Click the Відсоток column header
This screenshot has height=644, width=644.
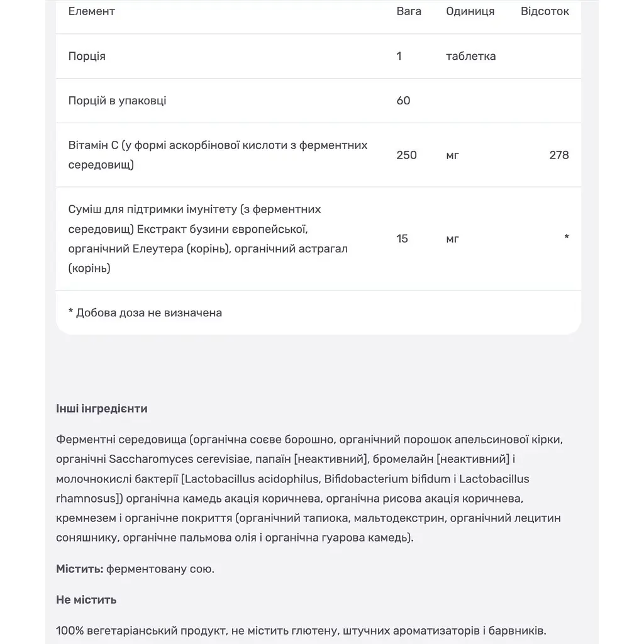click(545, 11)
